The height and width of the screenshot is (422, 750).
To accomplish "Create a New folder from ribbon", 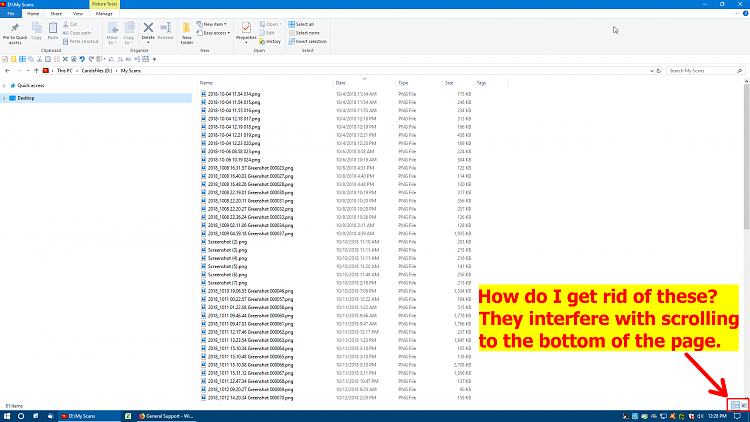I will pyautogui.click(x=187, y=33).
